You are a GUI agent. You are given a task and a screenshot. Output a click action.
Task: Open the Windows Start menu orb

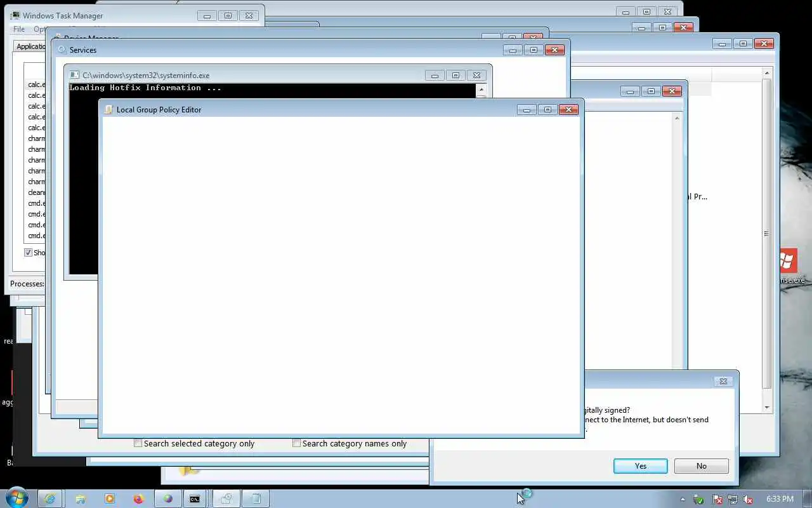click(x=16, y=497)
